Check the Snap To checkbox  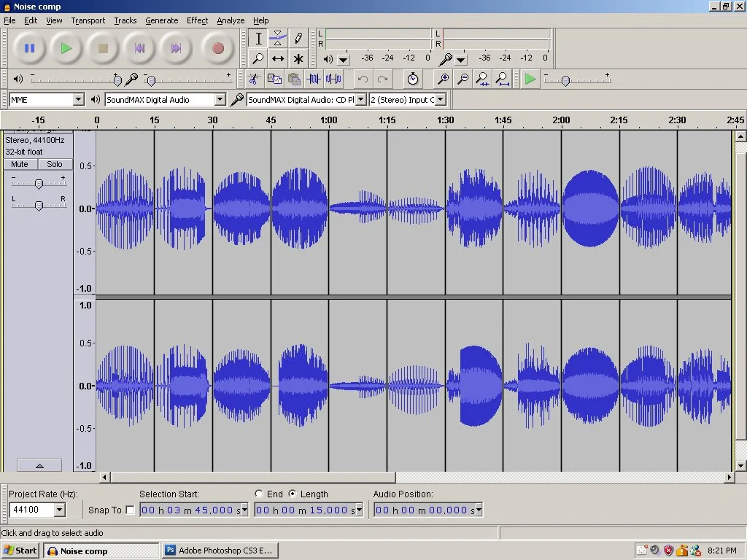[x=130, y=510]
